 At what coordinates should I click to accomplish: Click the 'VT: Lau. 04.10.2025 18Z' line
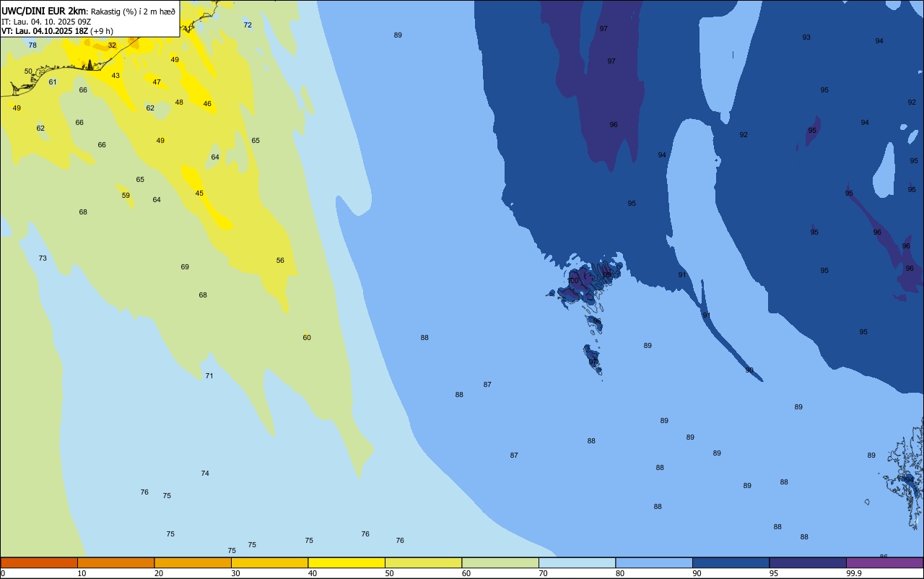pyautogui.click(x=45, y=31)
